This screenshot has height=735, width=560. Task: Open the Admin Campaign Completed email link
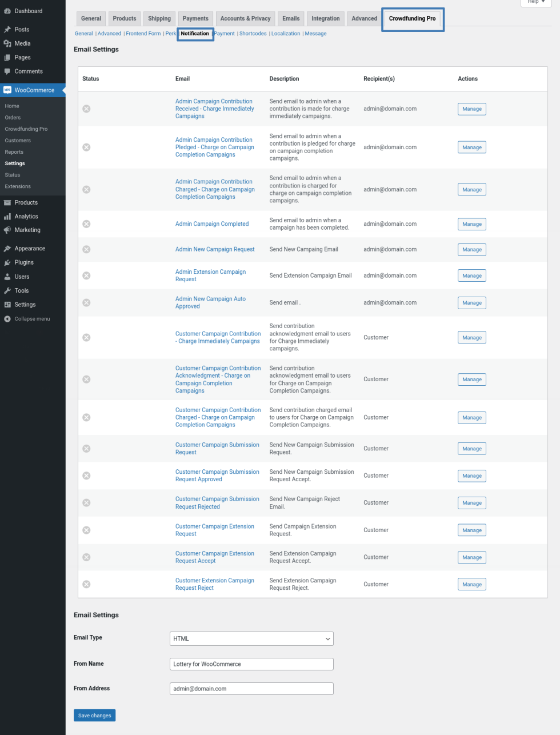tap(212, 224)
